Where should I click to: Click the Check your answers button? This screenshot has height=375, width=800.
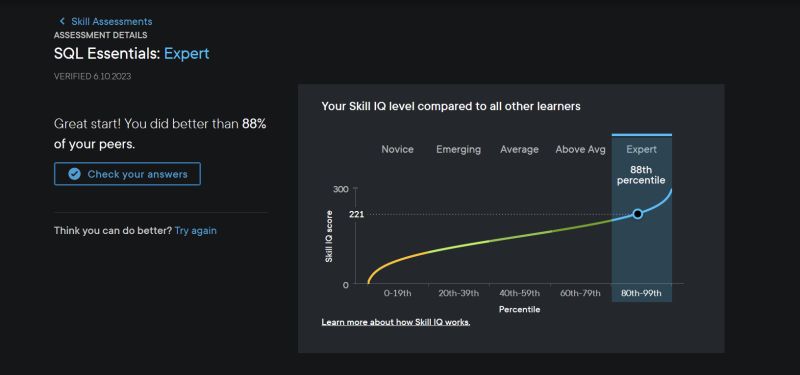point(128,174)
